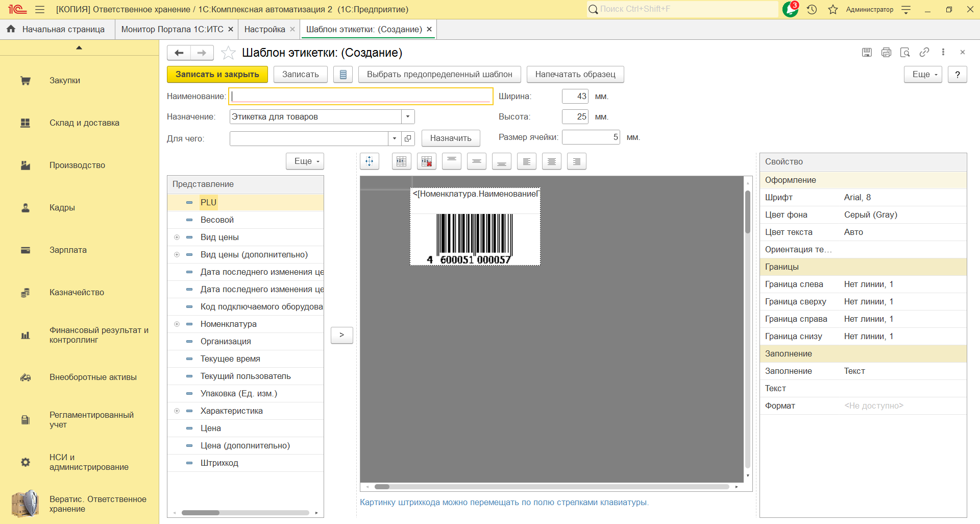Click the move barcode arrows icon
980x524 pixels.
pos(369,161)
